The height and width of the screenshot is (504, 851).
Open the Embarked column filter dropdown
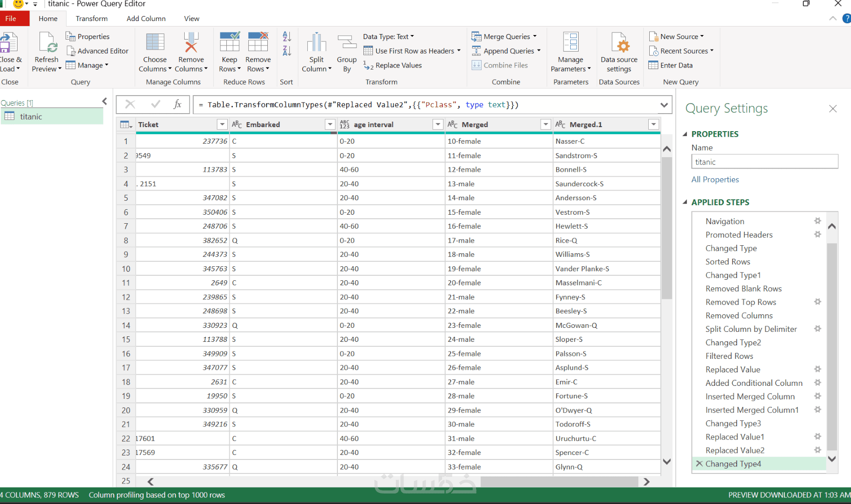coord(330,125)
